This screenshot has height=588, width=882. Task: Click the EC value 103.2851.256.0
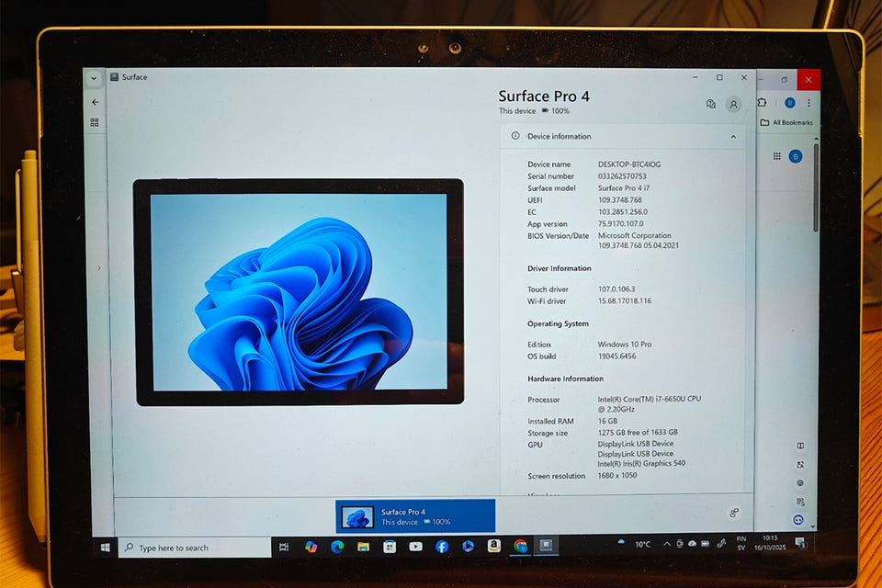622,211
